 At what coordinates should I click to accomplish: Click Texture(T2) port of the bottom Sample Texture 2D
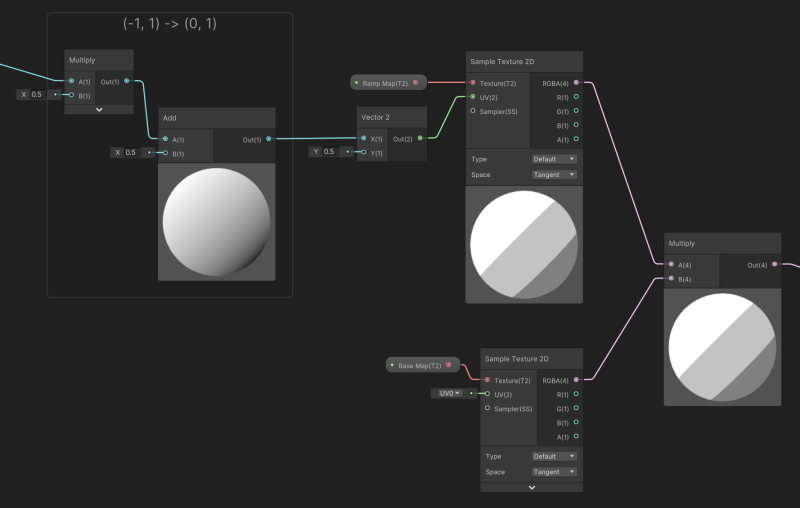(487, 380)
